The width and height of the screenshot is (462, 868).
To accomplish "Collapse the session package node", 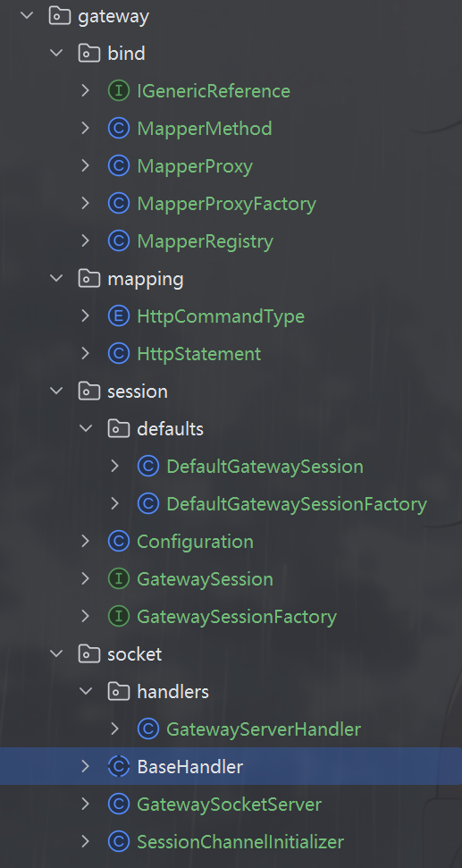I will [x=56, y=391].
